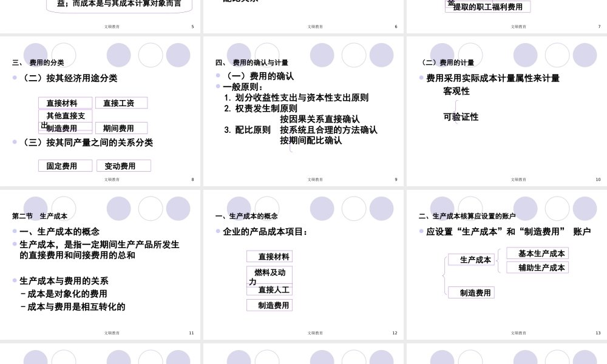
Task: Select the 直接材料 box on slide 8
Action: 65,103
